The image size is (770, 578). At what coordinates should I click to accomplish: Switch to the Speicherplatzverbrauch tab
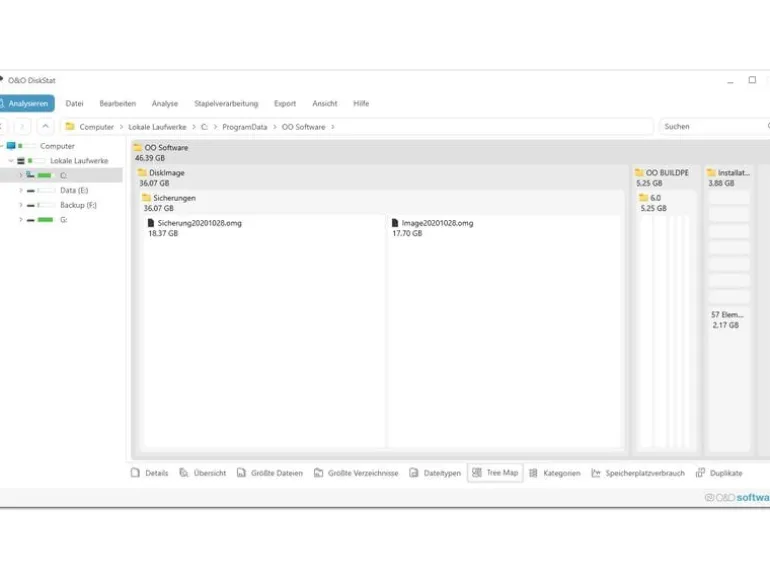coord(638,473)
